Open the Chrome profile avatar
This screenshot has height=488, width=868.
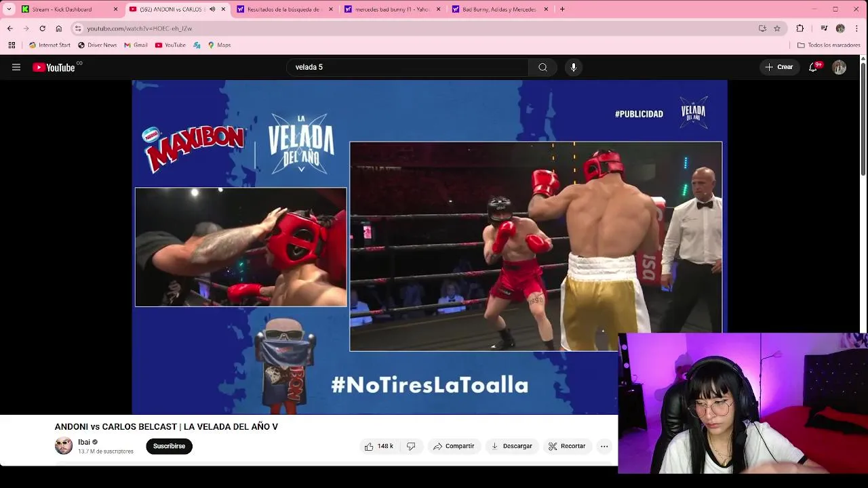click(840, 28)
